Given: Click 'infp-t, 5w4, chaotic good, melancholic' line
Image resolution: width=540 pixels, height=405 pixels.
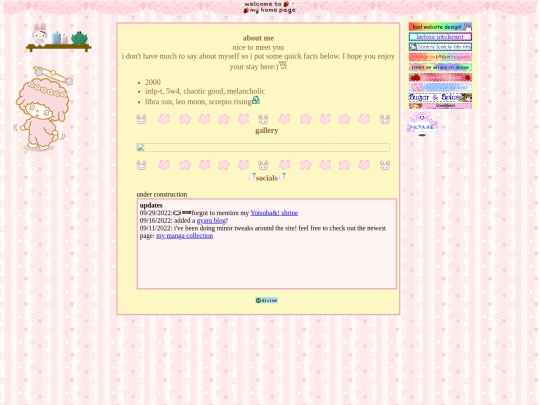Looking at the screenshot, I should pos(205,91).
